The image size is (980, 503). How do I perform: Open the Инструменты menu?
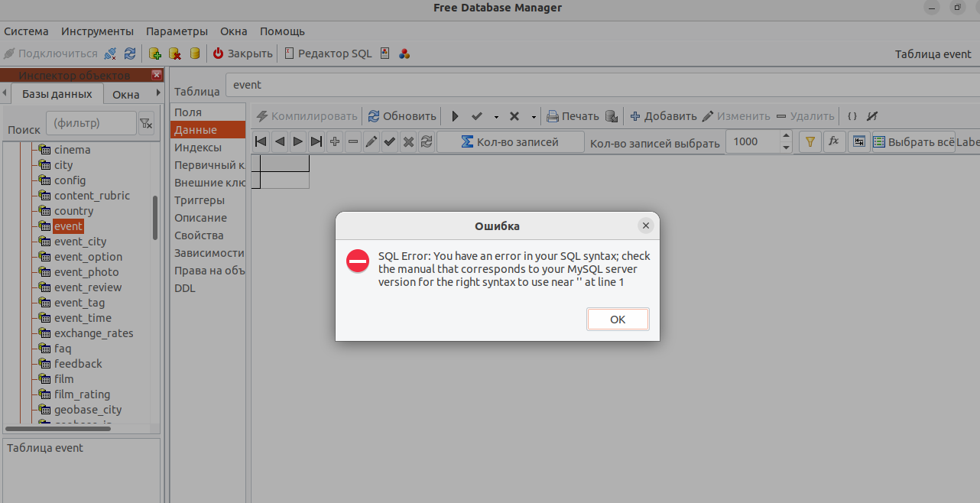pos(97,31)
